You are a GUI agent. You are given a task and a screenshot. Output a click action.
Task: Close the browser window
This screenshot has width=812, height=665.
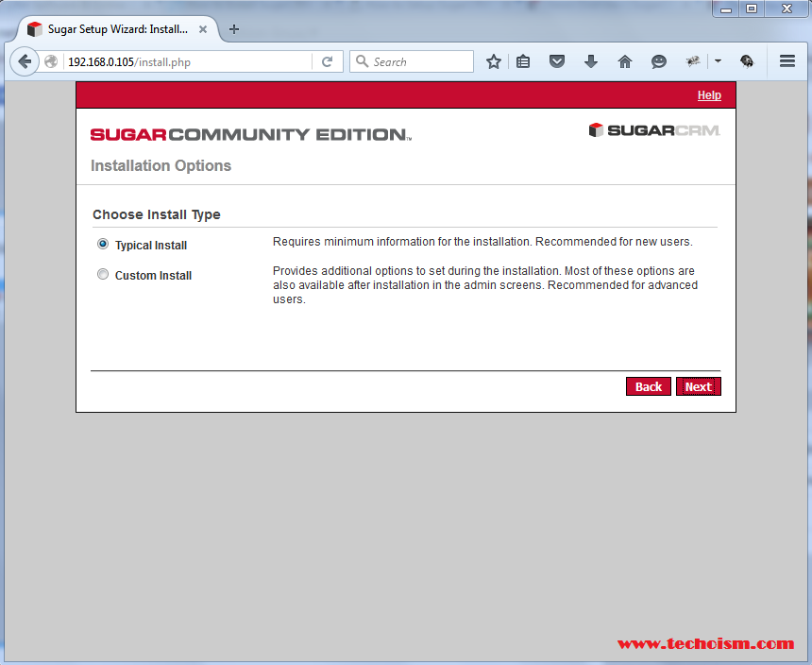pos(787,9)
